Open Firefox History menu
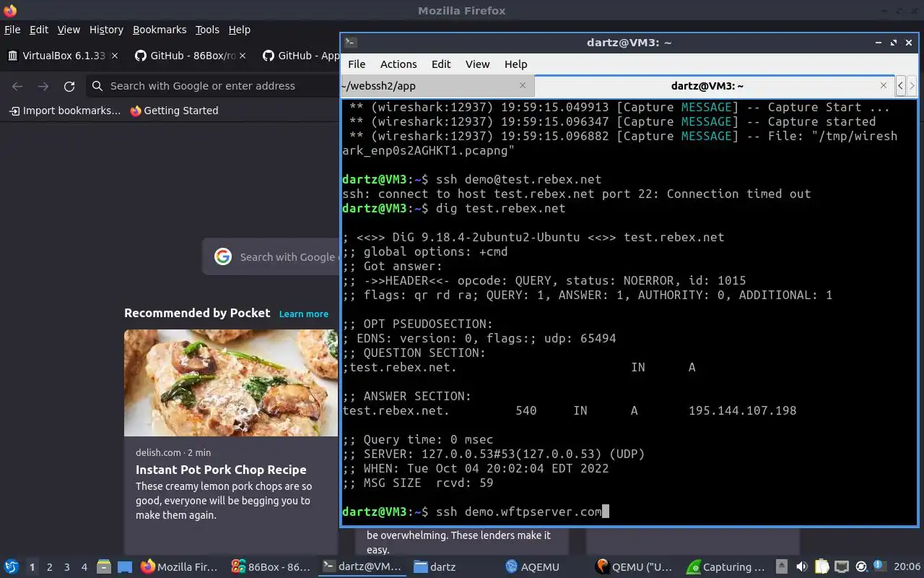Viewport: 924px width, 578px height. (106, 30)
